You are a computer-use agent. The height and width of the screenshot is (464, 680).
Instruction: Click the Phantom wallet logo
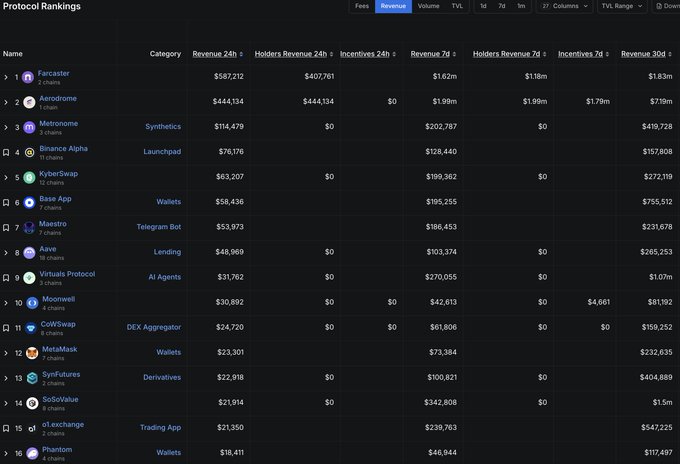[32, 453]
